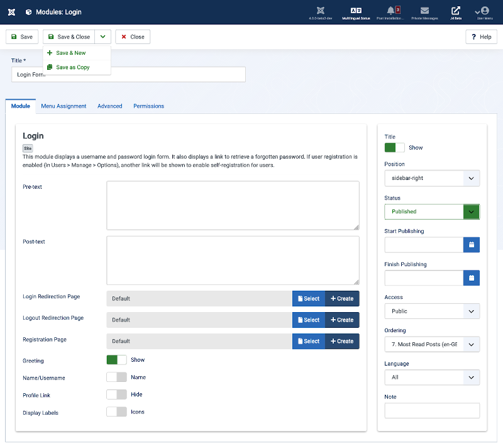503x448 pixels.
Task: Click the Logout Redirection Page Default field
Action: pos(199,320)
